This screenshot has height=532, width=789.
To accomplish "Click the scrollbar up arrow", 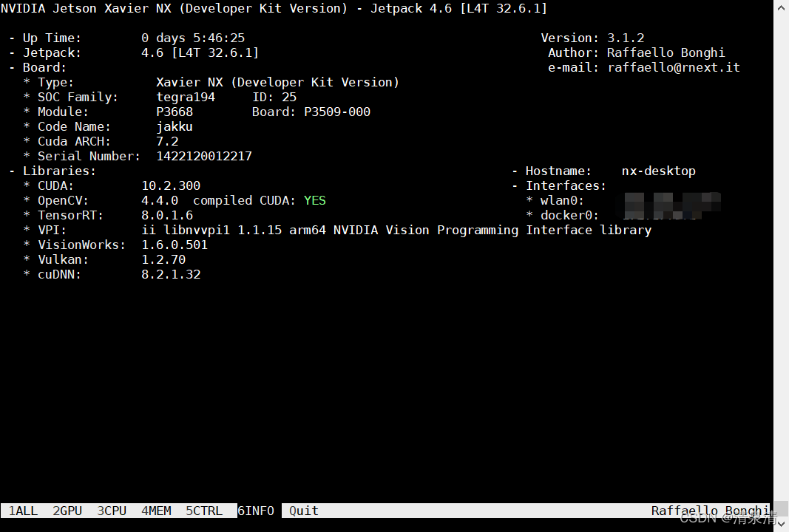I will [782, 7].
